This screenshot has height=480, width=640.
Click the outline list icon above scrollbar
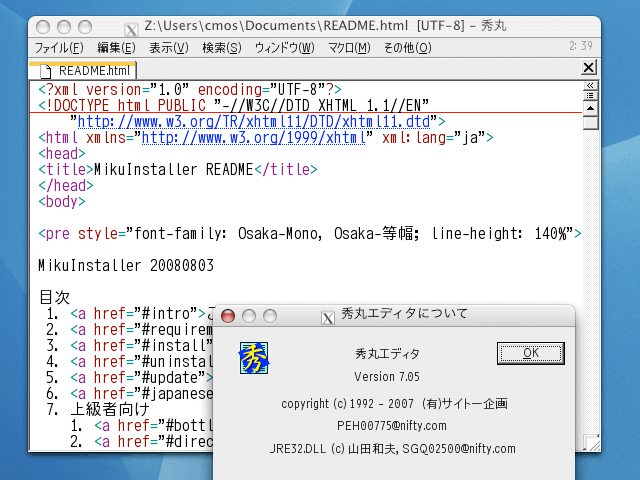[x=590, y=96]
